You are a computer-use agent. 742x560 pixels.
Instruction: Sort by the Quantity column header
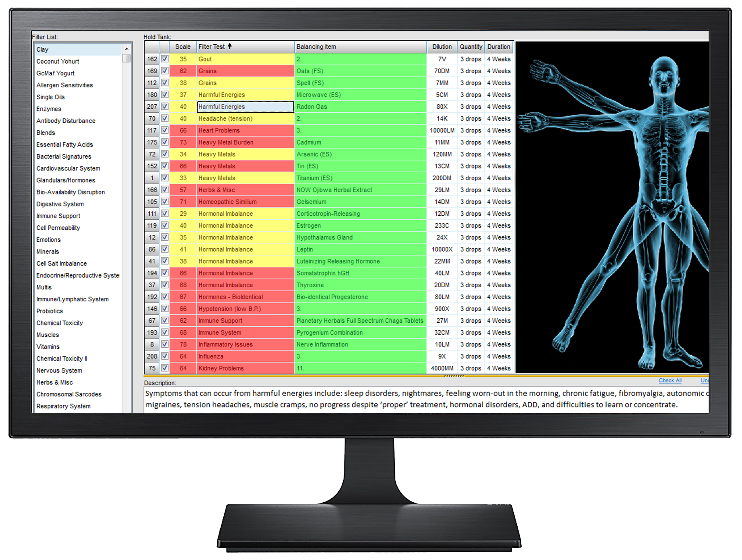tap(471, 46)
